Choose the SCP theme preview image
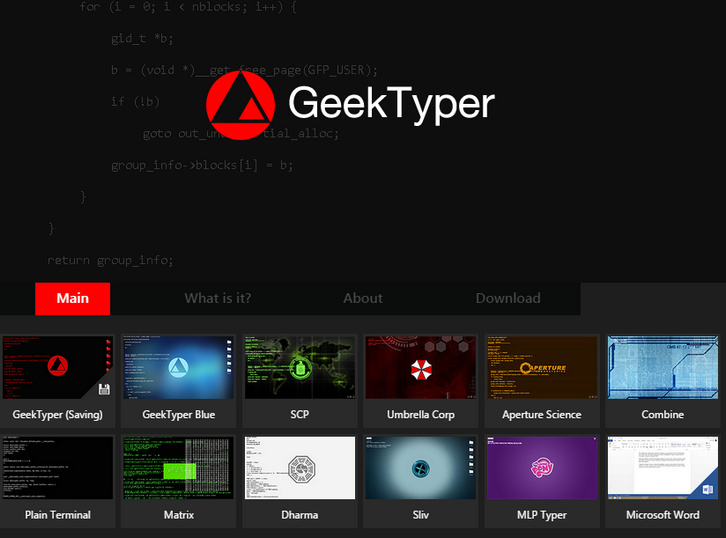 tap(299, 367)
